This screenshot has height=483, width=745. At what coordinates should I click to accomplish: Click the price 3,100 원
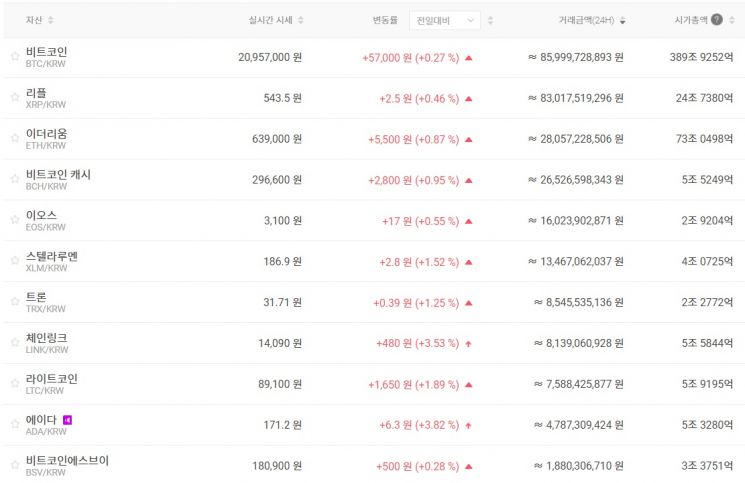[283, 221]
